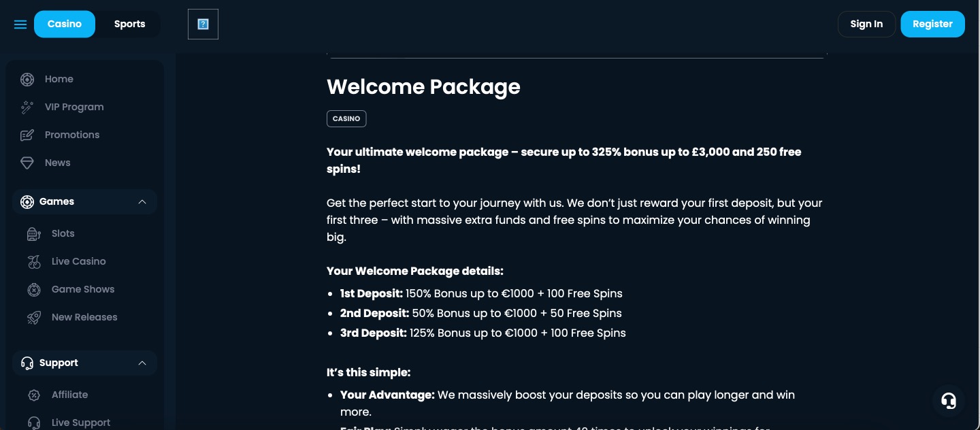Collapse the Games section chevron
Screen dimensions: 980x430
(142, 202)
